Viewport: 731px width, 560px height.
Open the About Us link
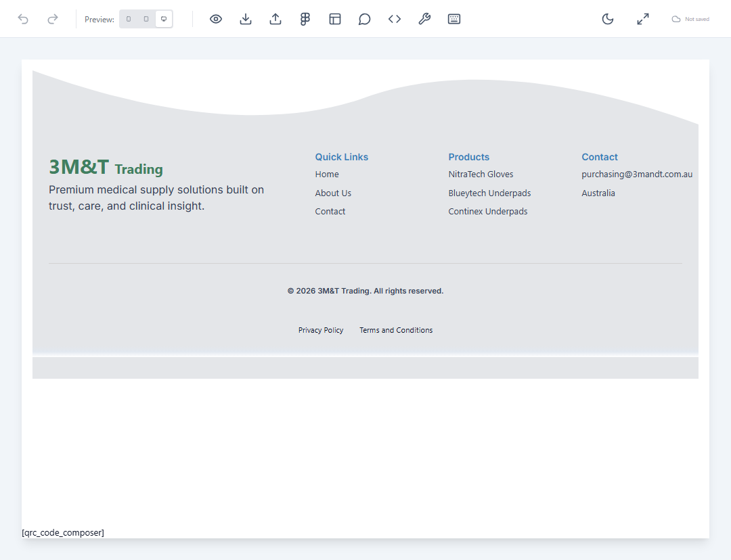pos(333,193)
